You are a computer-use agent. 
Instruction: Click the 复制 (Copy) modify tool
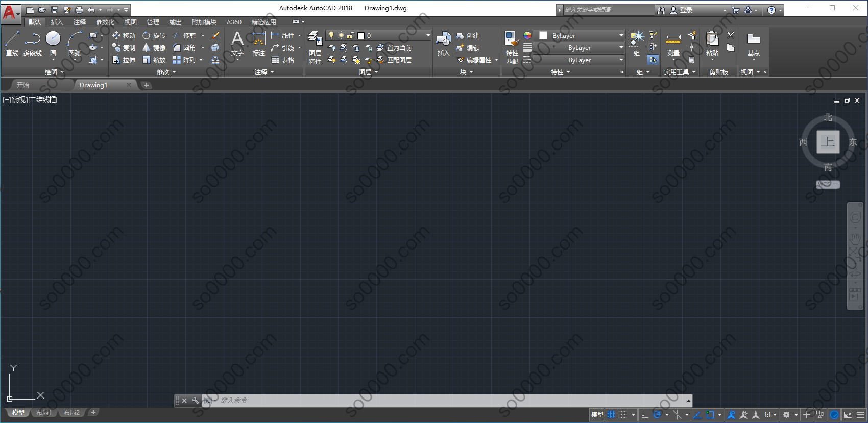pyautogui.click(x=124, y=47)
